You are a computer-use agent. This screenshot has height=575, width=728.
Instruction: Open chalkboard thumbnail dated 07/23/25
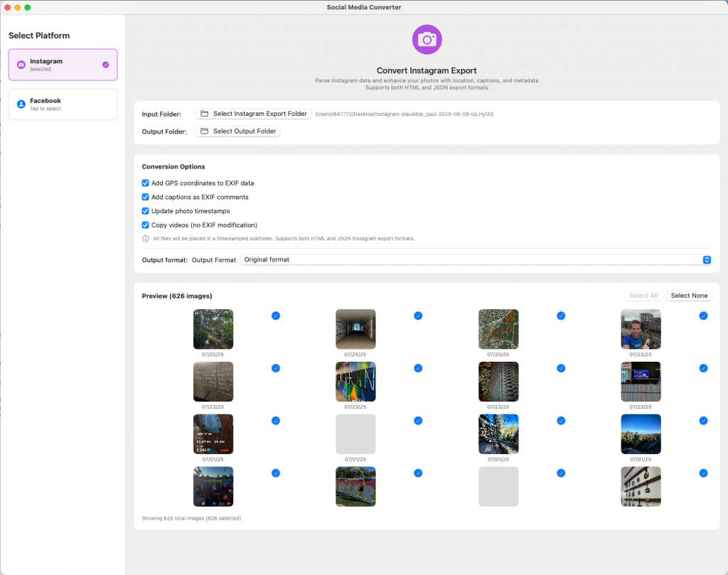point(213,382)
